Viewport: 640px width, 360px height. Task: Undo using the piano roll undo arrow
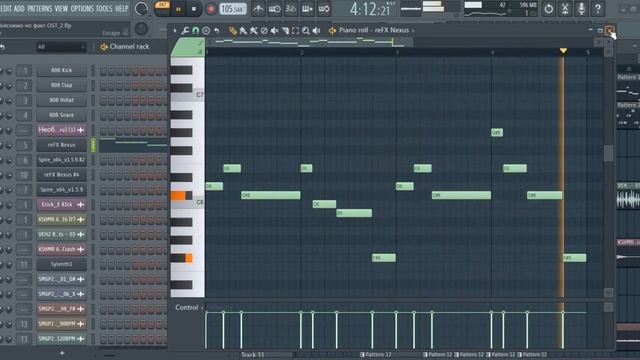[x=217, y=31]
